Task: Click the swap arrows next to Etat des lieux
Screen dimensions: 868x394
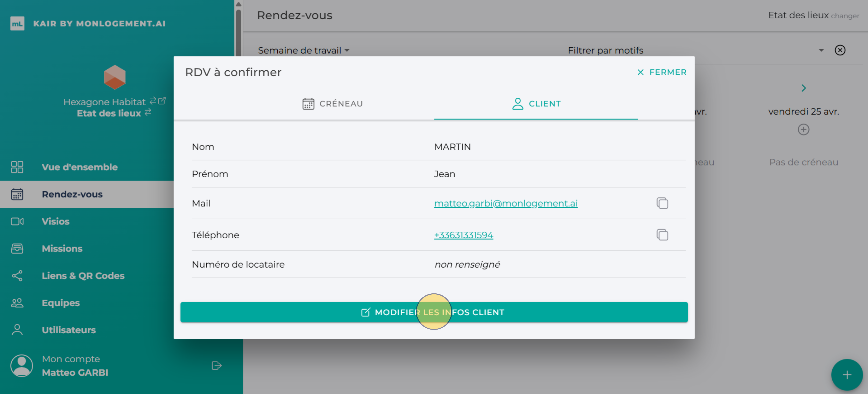Action: click(148, 112)
